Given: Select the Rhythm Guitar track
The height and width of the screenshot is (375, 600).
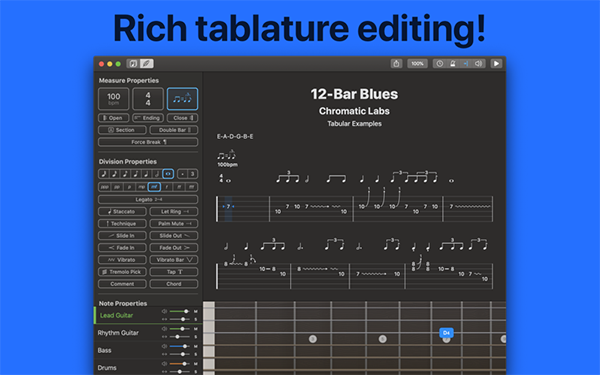Looking at the screenshot, I should (x=118, y=333).
